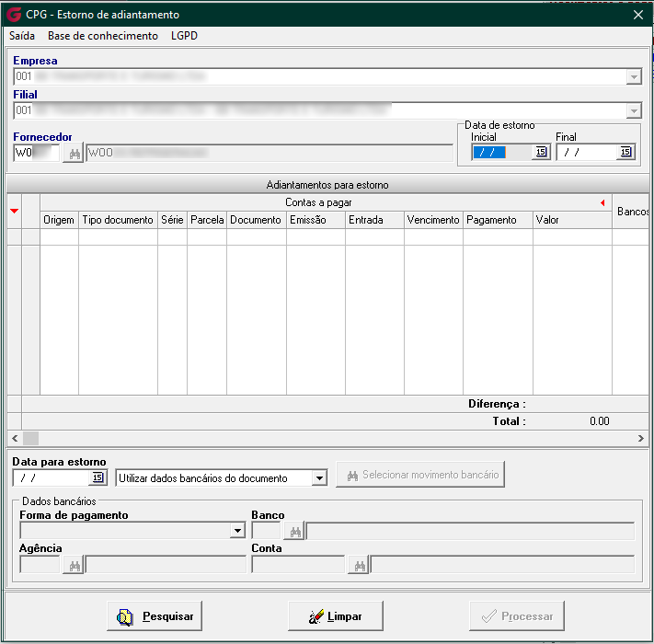Viewport: 654px width, 644px height.
Task: Focus the Data para estorno field
Action: pyautogui.click(x=52, y=477)
